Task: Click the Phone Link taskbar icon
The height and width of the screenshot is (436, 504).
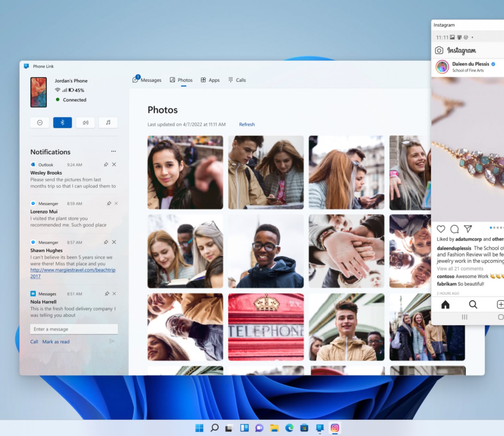Action: pyautogui.click(x=320, y=428)
